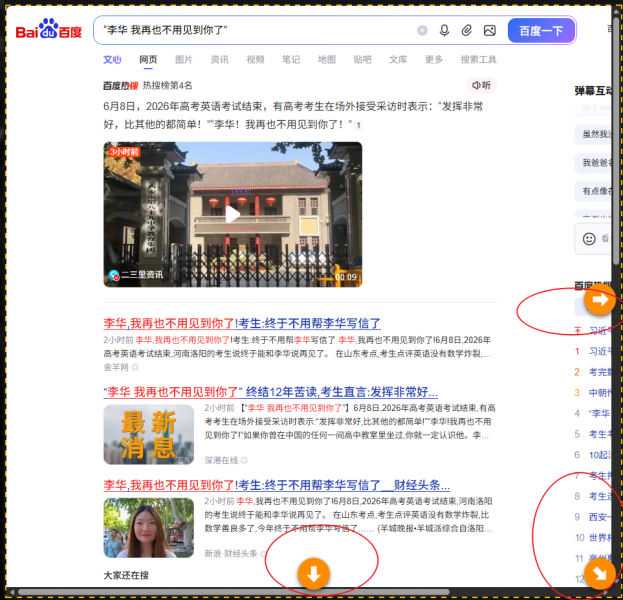This screenshot has width=623, height=600.
Task: Click the verification icon next to 金羊网
Action: tap(135, 367)
